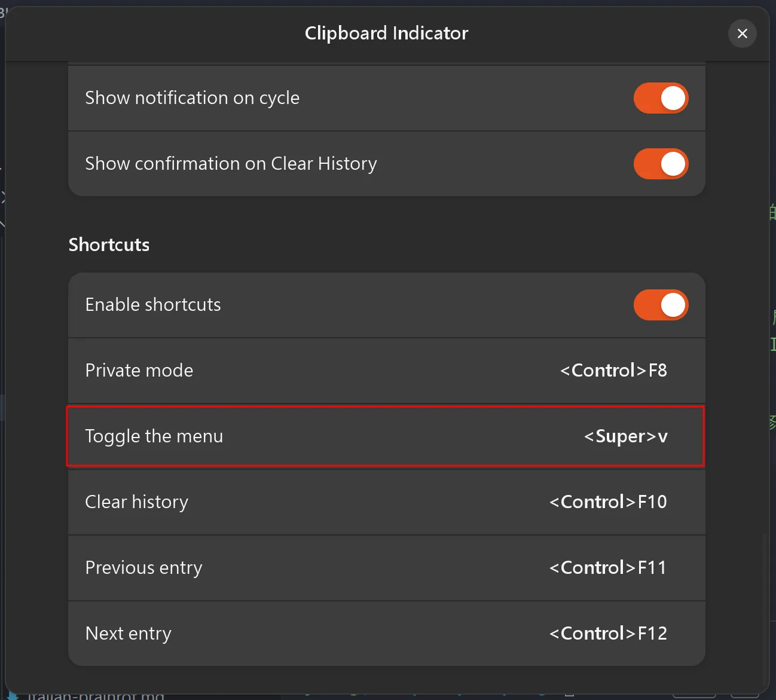Select the Toggle the menu row label
776x700 pixels.
tap(154, 436)
